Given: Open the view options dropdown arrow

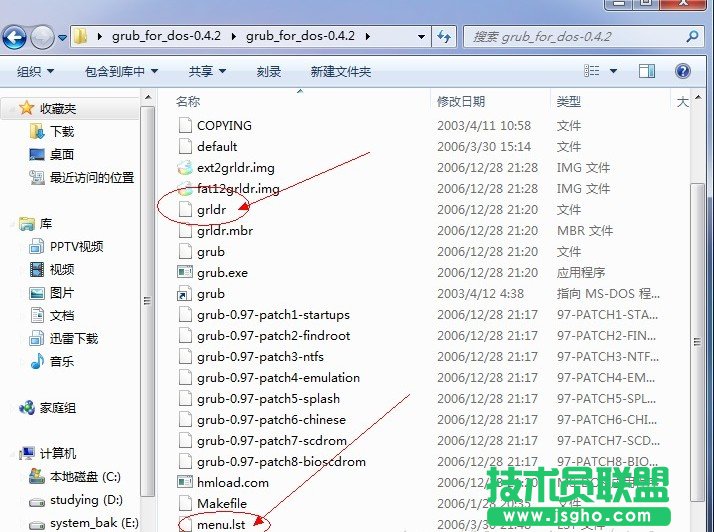Looking at the screenshot, I should [x=613, y=71].
